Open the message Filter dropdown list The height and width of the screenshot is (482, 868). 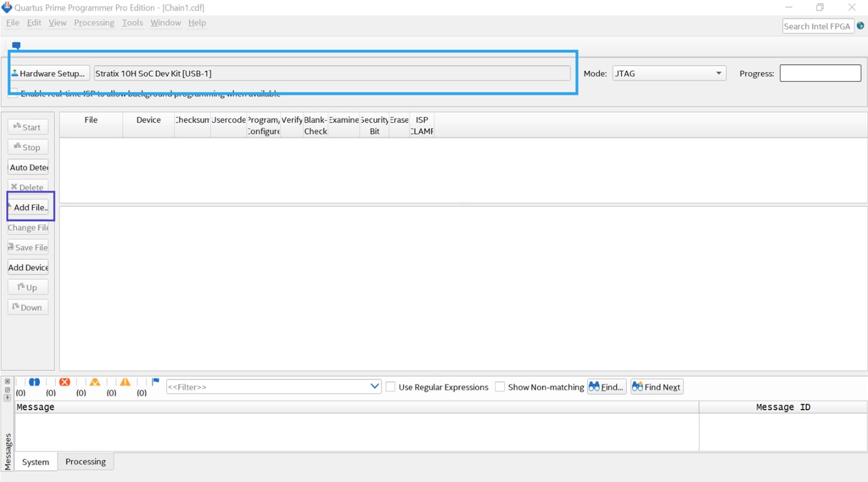[x=374, y=386]
